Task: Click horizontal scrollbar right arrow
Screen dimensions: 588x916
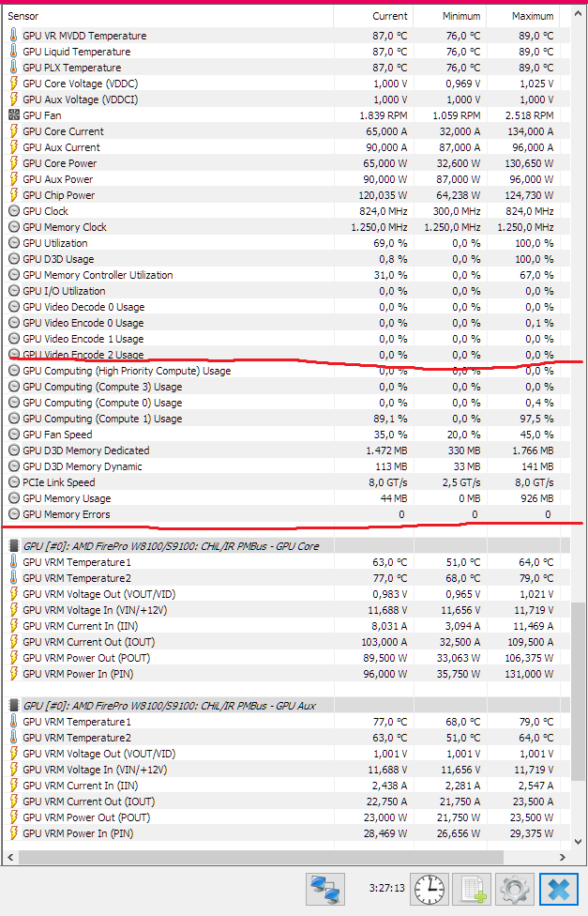Action: (563, 857)
